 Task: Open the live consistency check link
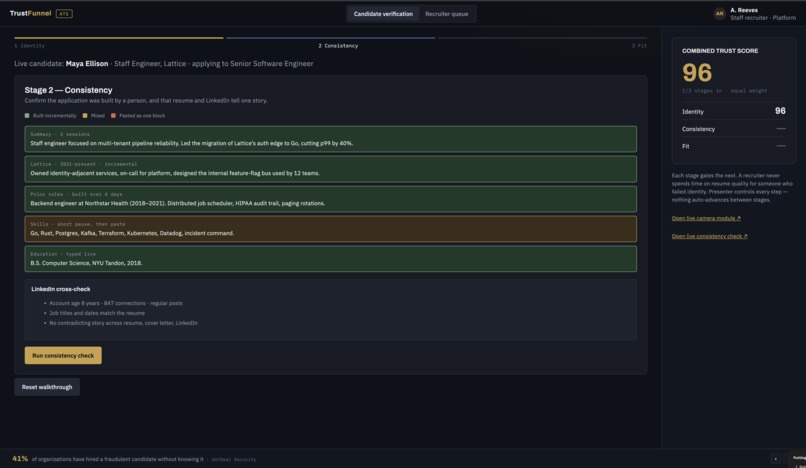click(x=709, y=236)
